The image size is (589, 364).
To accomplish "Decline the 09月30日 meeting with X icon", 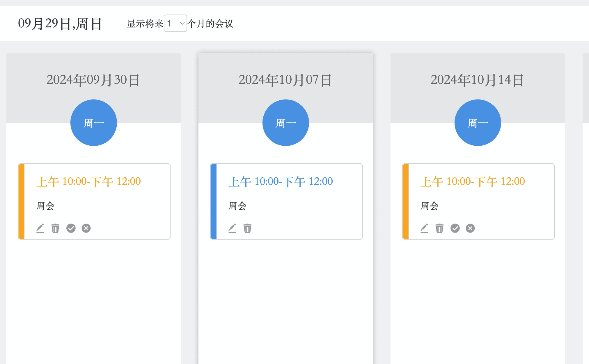I will coord(86,228).
